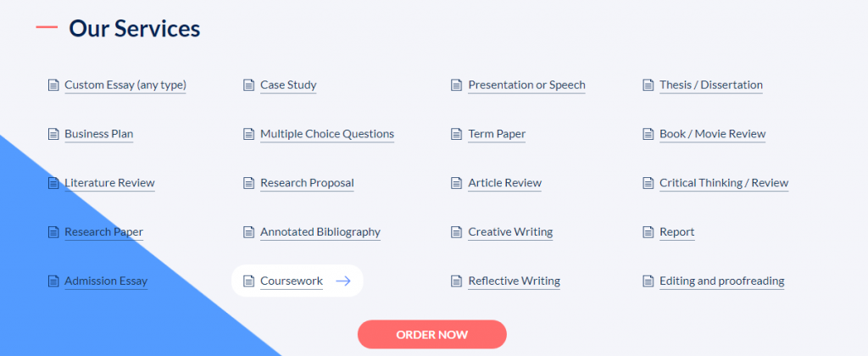The height and width of the screenshot is (356, 868).
Task: Select the Editing and proofreading link
Action: [722, 281]
